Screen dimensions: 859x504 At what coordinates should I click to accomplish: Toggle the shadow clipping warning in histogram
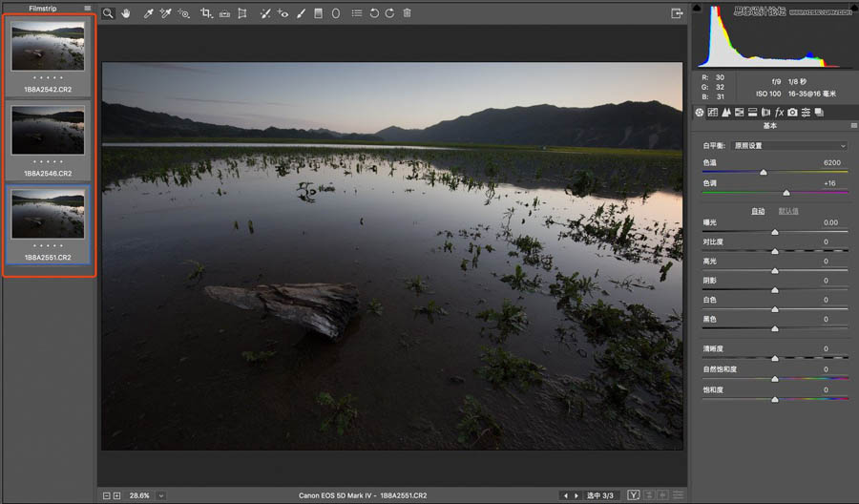pyautogui.click(x=697, y=8)
